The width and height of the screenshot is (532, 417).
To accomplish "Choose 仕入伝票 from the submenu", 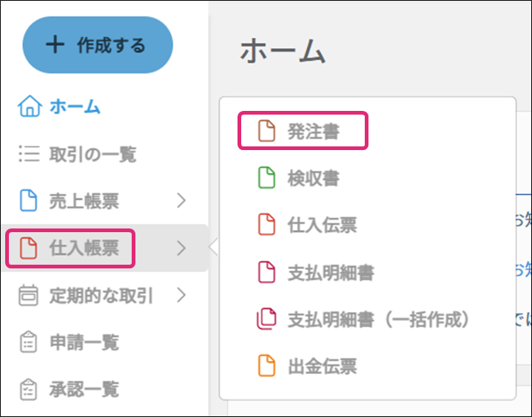I will (322, 226).
